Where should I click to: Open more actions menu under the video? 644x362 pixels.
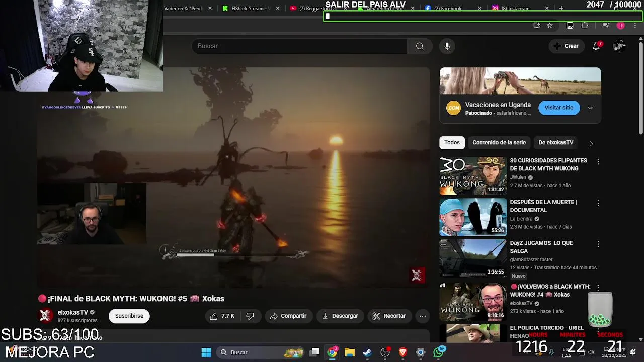(423, 316)
